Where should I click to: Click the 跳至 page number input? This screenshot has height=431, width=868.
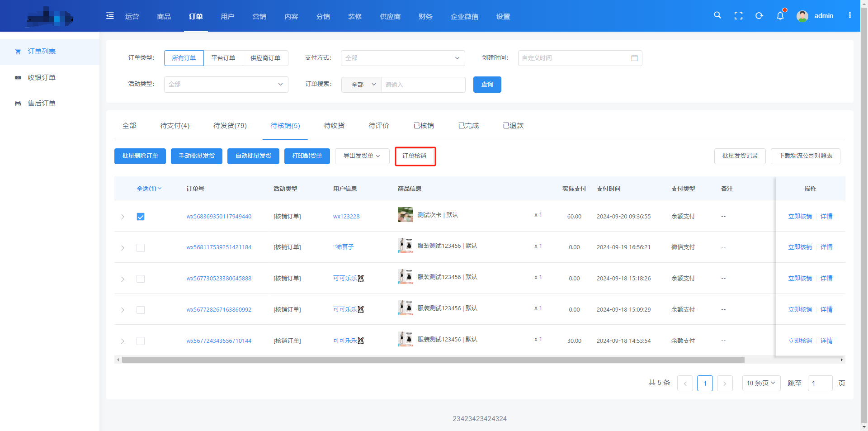(x=820, y=383)
